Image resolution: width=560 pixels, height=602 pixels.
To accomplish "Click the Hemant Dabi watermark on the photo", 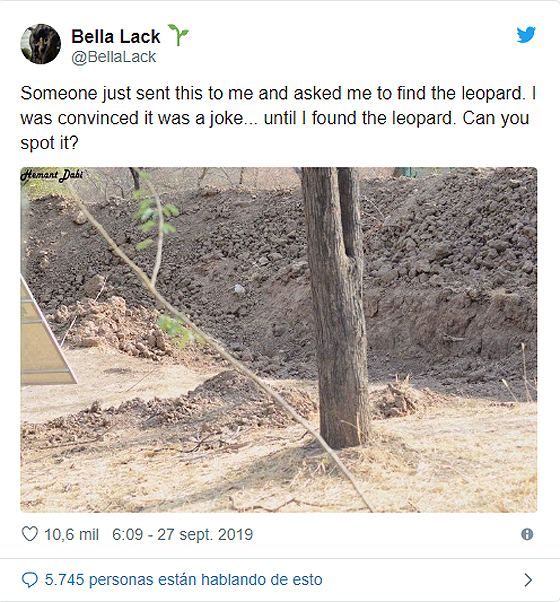I will [51, 175].
